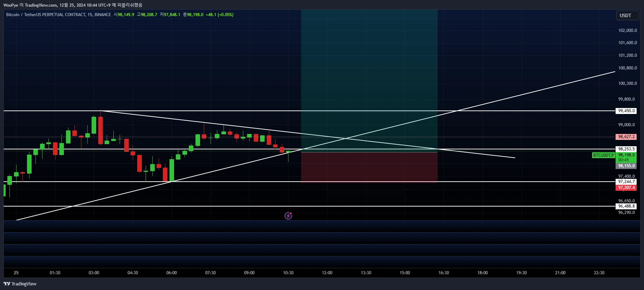Click the 99,450.0 horizontal line price label
The width and height of the screenshot is (644, 290).
[626, 111]
